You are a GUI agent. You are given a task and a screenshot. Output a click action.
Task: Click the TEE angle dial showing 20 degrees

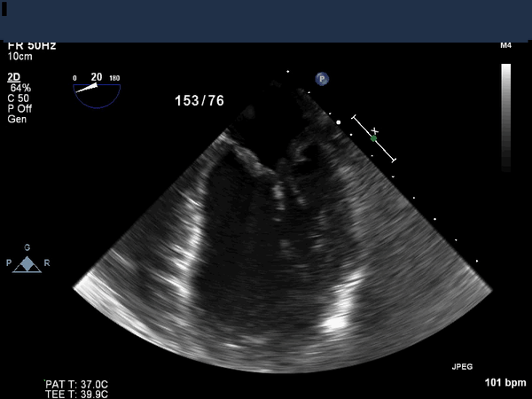(97, 87)
